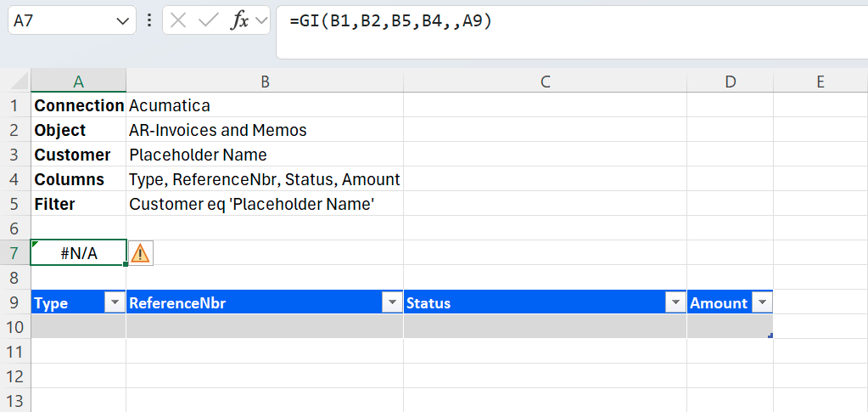Open the Status column filter dropdown

(x=675, y=303)
